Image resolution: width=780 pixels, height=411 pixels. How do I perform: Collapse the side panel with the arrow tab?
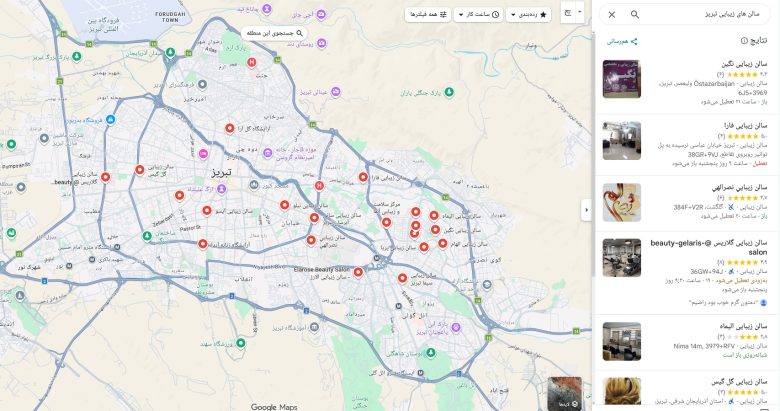586,210
